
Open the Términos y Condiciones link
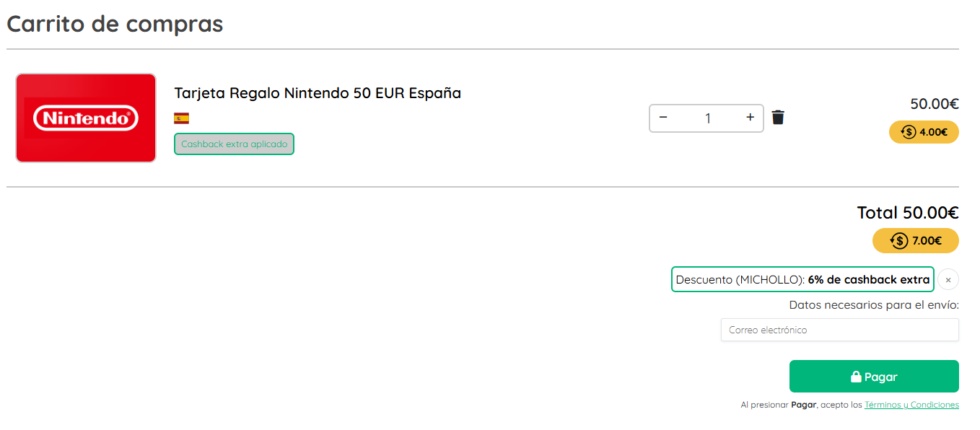point(911,405)
